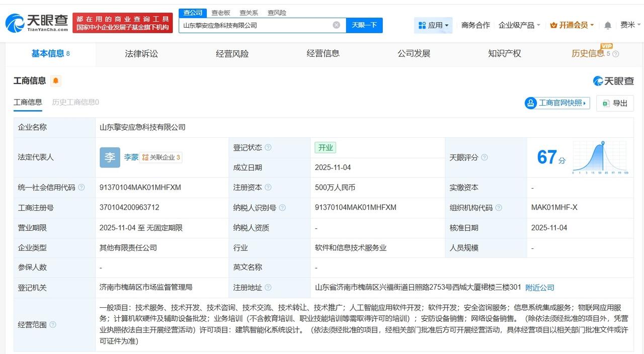Viewport: 644px width, 354px height.
Task: Click the 天眼一下 search button
Action: click(x=365, y=25)
